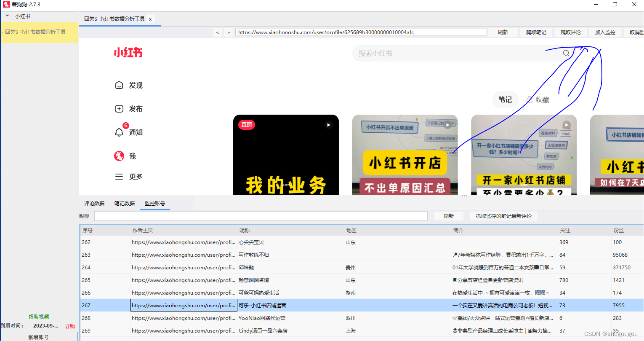Sort by the 作者主页 column header

[184, 230]
